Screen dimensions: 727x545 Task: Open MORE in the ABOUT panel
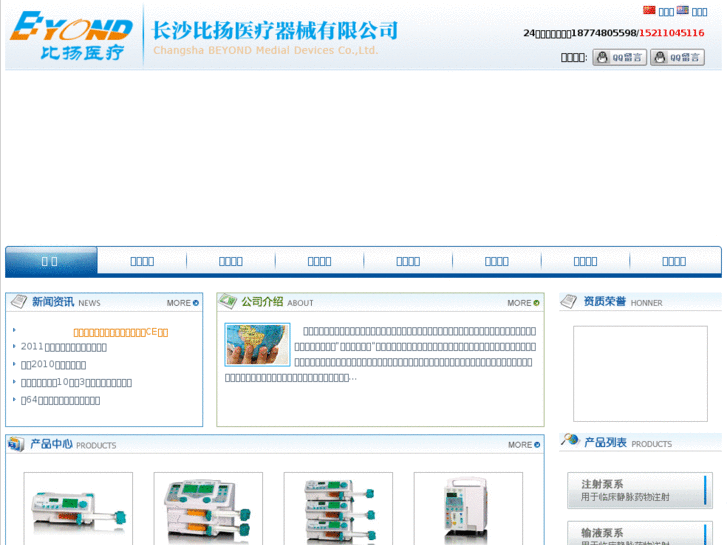coord(523,303)
